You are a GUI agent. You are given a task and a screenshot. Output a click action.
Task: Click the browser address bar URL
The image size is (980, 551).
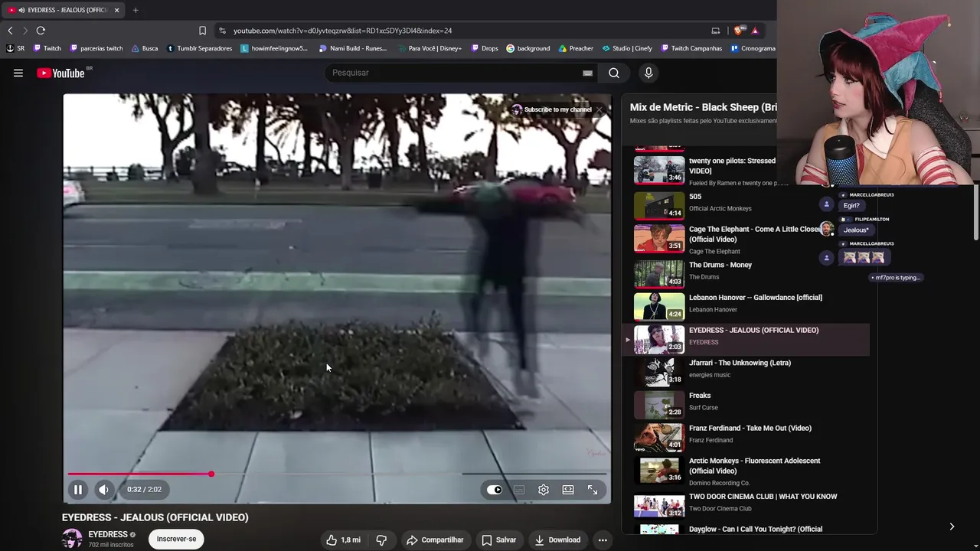click(342, 31)
